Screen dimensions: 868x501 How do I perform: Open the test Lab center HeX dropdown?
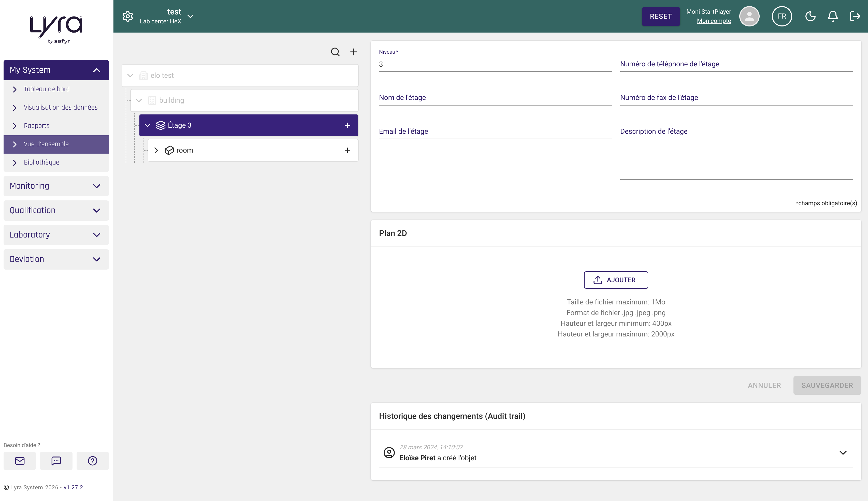click(x=167, y=16)
